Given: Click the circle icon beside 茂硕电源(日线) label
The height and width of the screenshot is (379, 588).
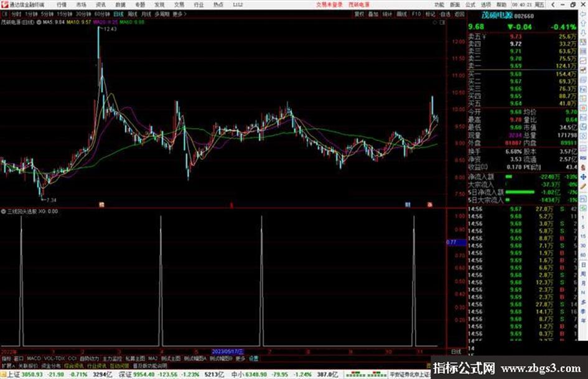Looking at the screenshot, I should tap(39, 22).
